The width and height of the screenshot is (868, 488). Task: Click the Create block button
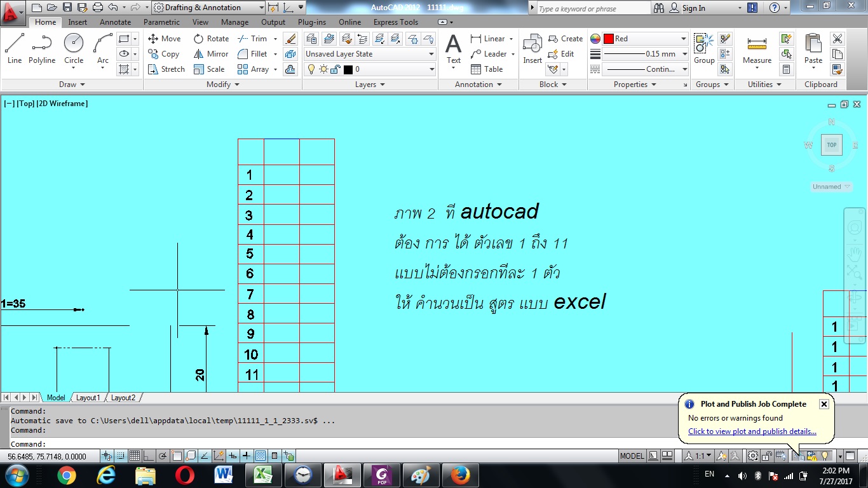(x=565, y=39)
